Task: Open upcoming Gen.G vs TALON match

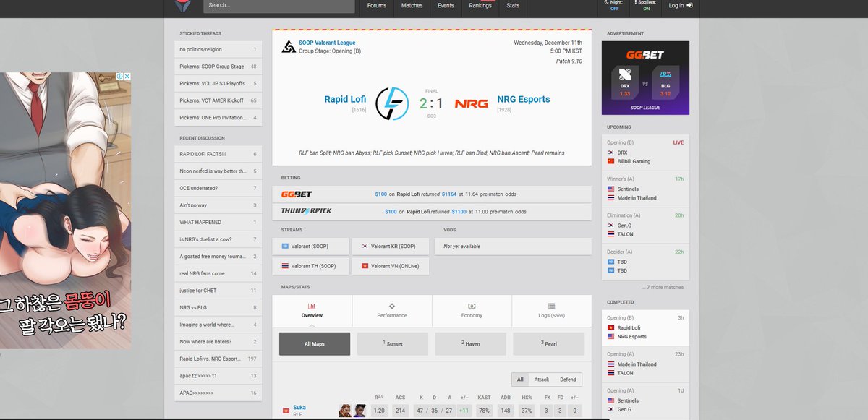Action: point(645,225)
